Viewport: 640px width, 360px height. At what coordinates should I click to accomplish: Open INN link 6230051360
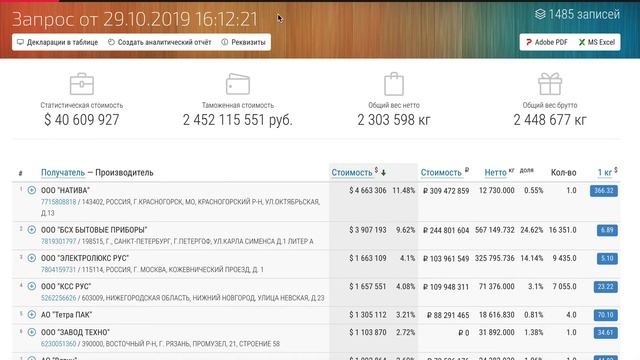click(x=58, y=344)
